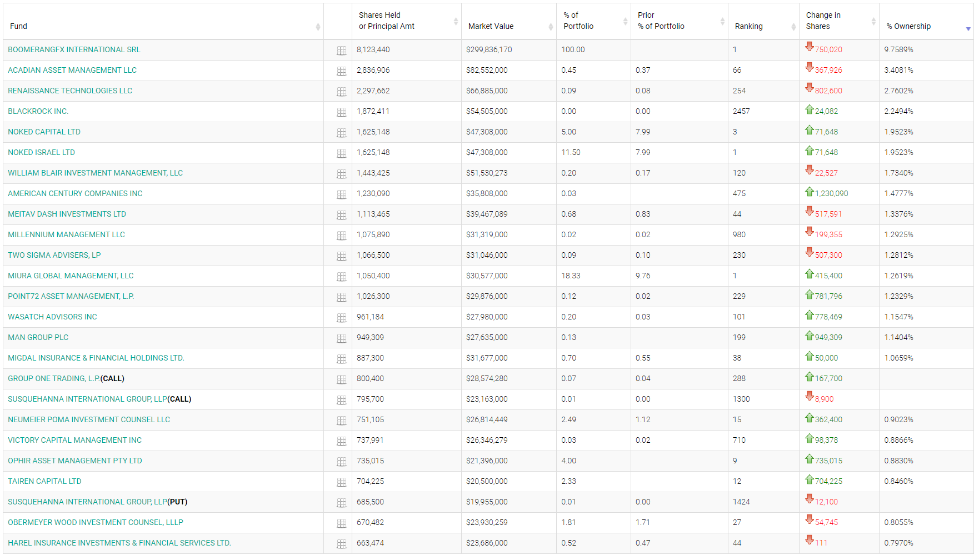Open grid icon for WASATCH ADVISORS row
Image resolution: width=974 pixels, height=560 pixels.
pyautogui.click(x=342, y=318)
